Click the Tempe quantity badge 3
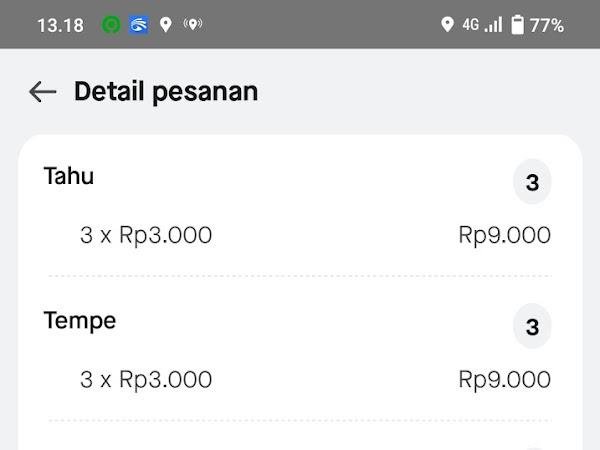Image resolution: width=600 pixels, height=450 pixels. coord(532,326)
